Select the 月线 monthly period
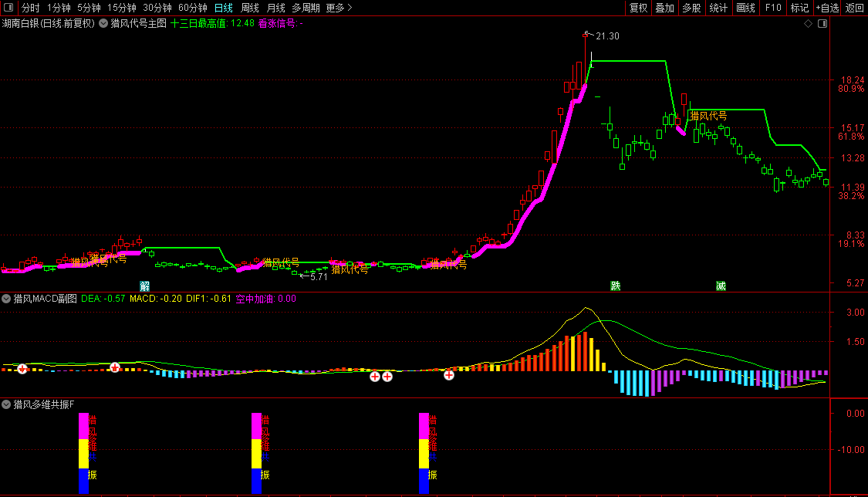 click(275, 8)
